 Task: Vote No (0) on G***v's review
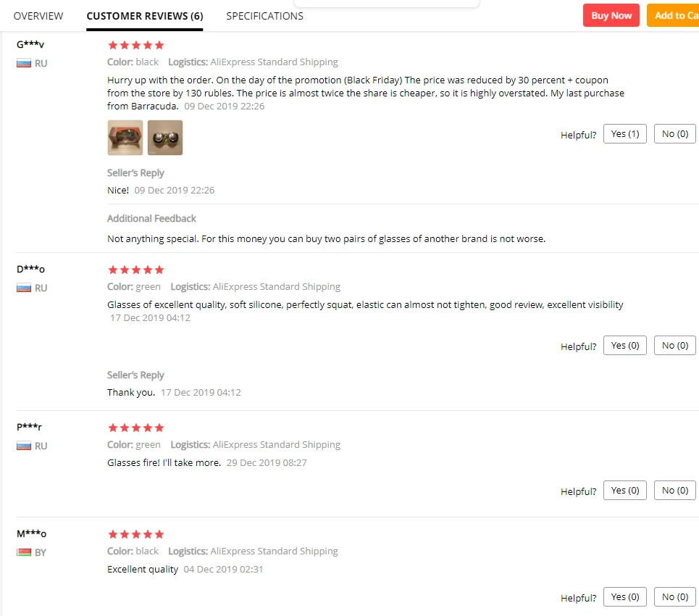[x=675, y=134]
